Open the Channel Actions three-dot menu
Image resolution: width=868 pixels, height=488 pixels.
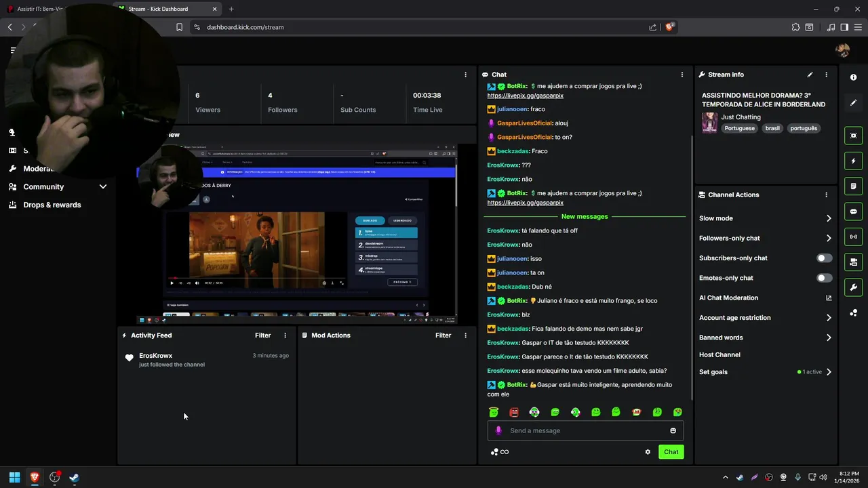(x=826, y=195)
